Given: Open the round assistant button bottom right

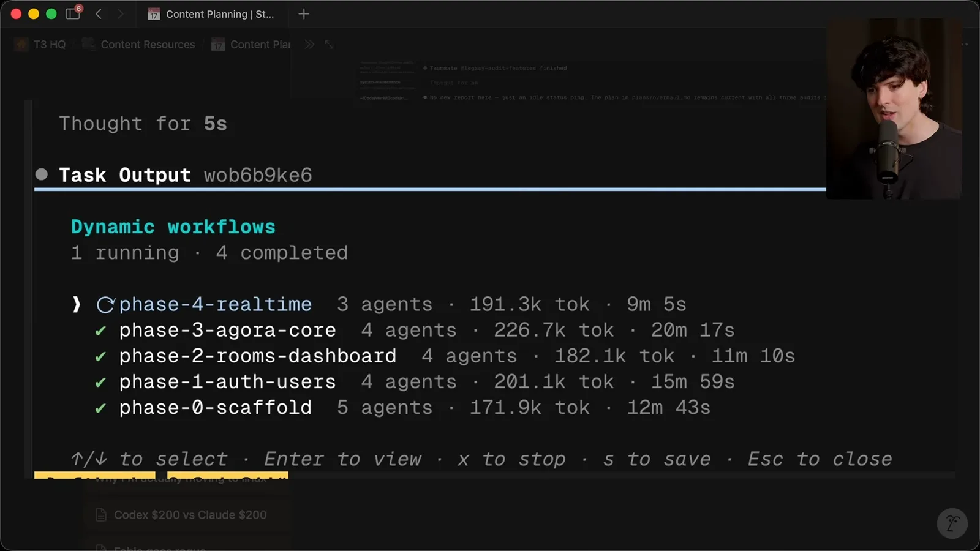Looking at the screenshot, I should point(952,523).
